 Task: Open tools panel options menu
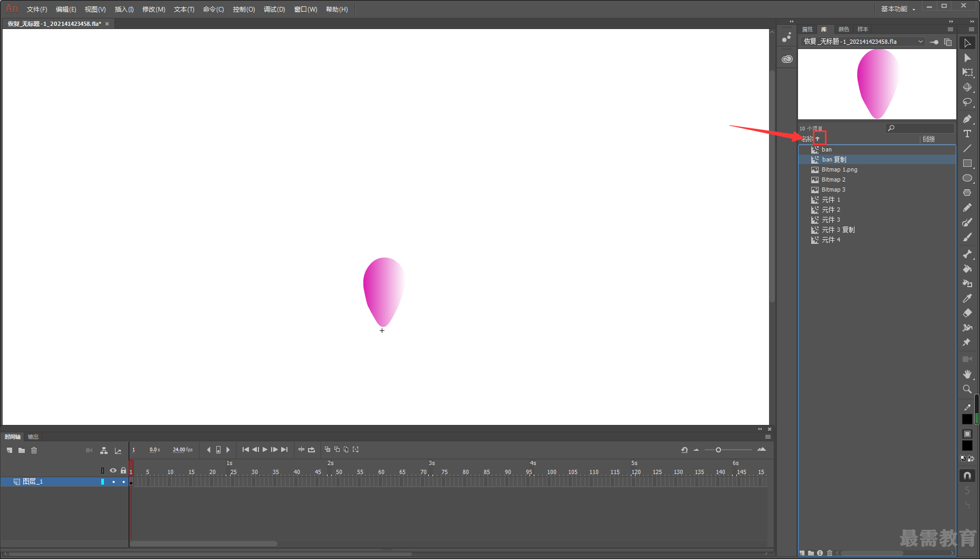[972, 30]
